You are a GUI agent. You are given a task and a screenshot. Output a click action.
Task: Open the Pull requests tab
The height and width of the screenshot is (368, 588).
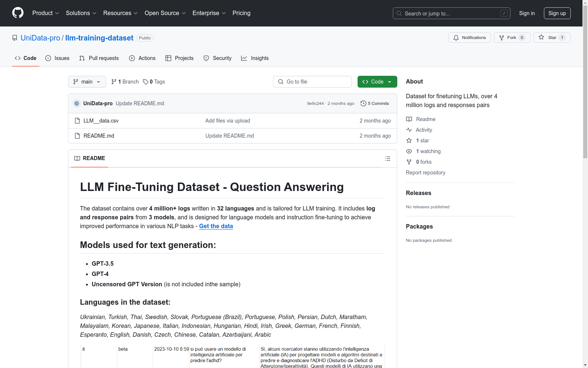pyautogui.click(x=99, y=58)
